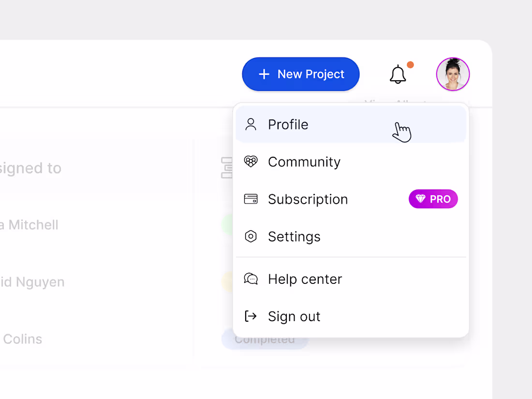532x399 pixels.
Task: Click the Settings gear icon
Action: (251, 236)
